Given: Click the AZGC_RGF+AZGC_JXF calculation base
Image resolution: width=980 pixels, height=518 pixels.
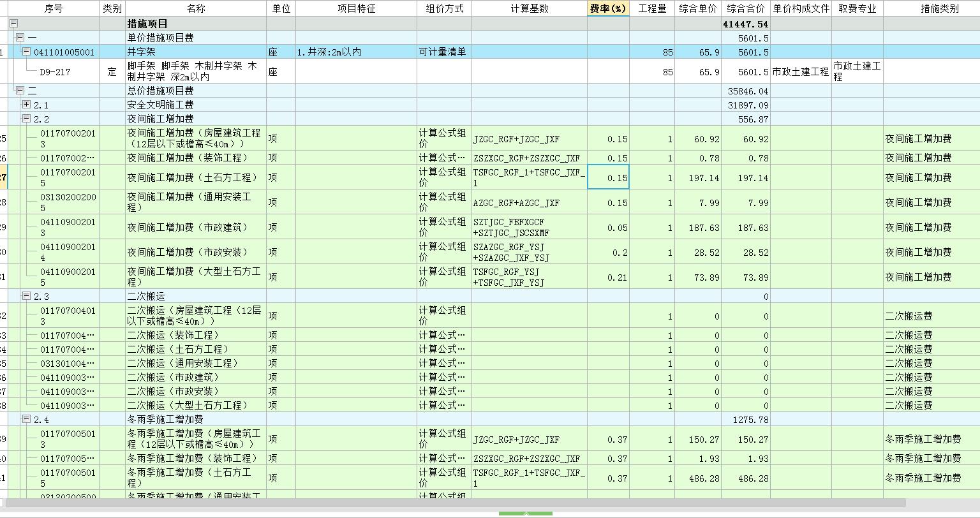Looking at the screenshot, I should pyautogui.click(x=529, y=202).
